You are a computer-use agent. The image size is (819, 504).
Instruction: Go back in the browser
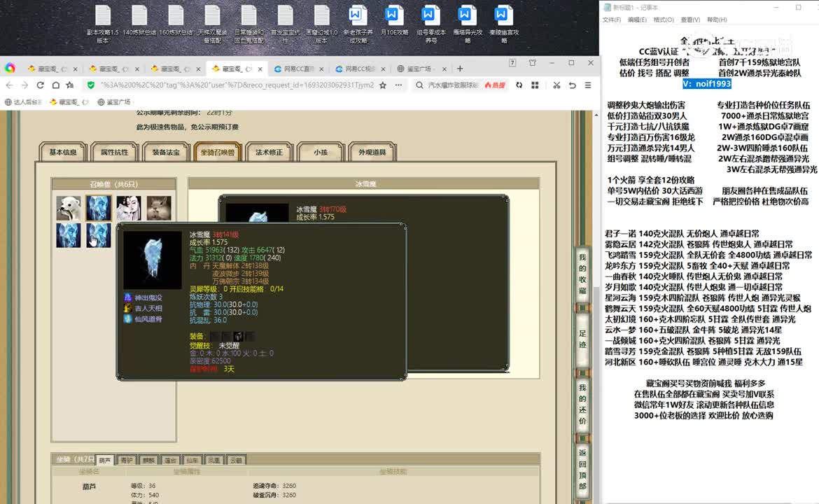tap(9, 85)
